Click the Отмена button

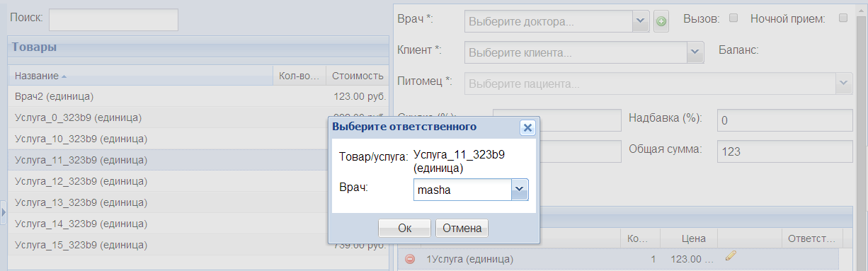[x=462, y=228]
